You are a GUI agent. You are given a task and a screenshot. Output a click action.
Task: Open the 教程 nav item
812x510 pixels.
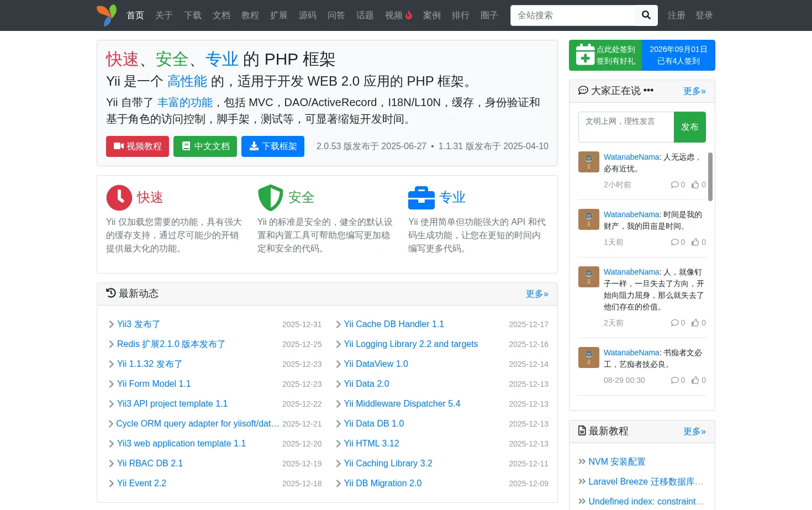[250, 15]
